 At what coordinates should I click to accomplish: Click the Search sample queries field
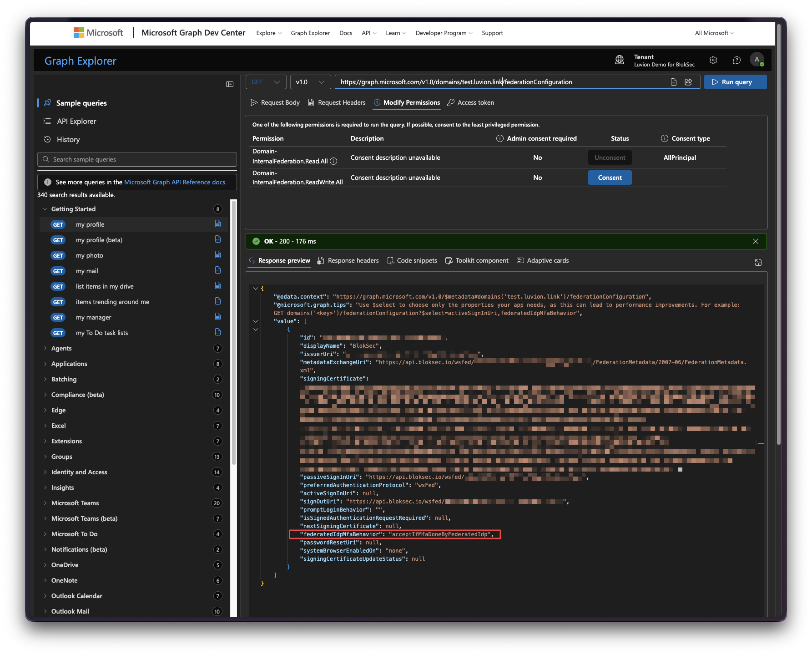tap(137, 159)
